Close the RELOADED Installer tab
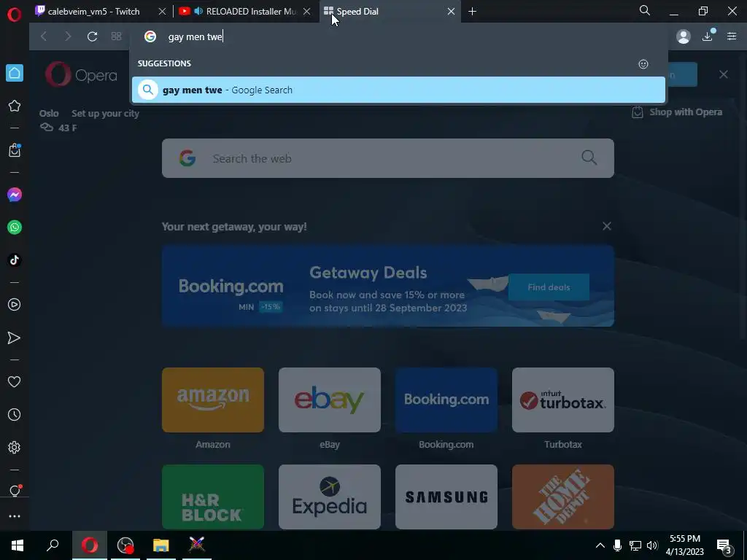 [307, 12]
